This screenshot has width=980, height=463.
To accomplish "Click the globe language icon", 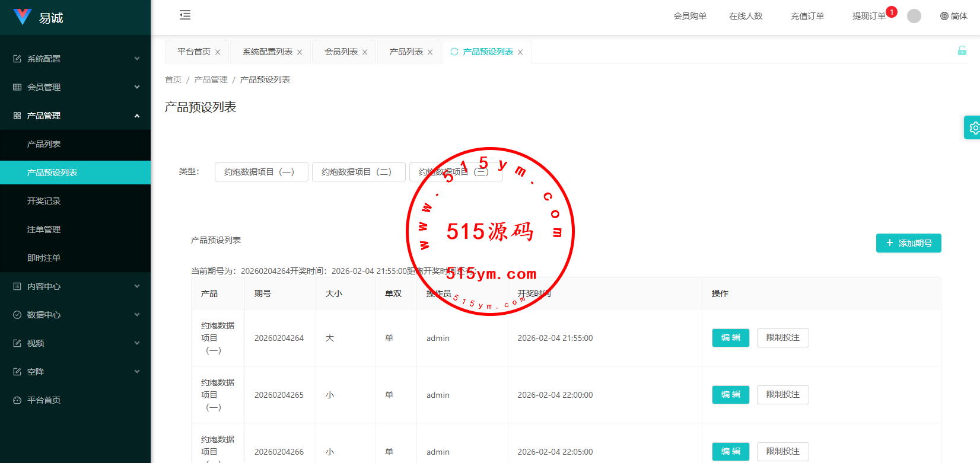I will (944, 16).
